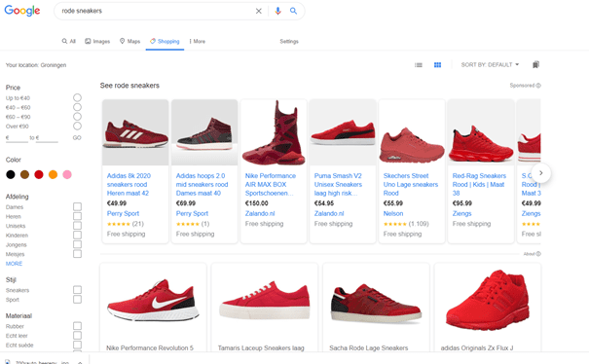Open Skechers Street Uno Lage sneakers link
Image resolution: width=589 pixels, height=364 pixels.
(x=411, y=185)
